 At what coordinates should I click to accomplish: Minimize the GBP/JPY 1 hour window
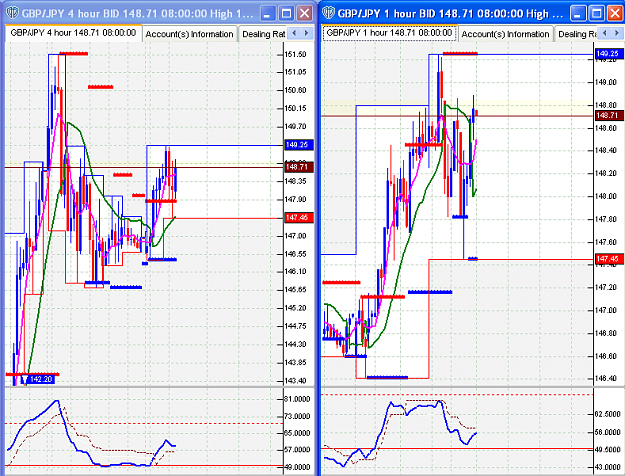pos(578,14)
